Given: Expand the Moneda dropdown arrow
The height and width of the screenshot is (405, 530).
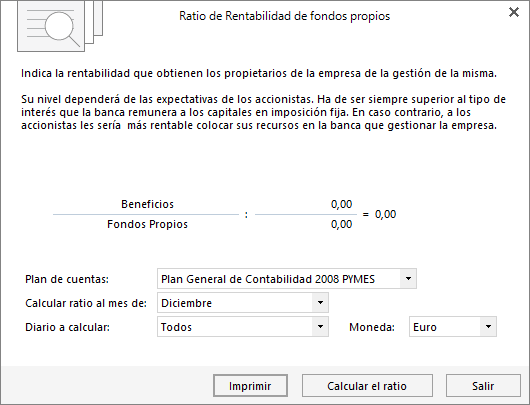Looking at the screenshot, I should (x=488, y=327).
